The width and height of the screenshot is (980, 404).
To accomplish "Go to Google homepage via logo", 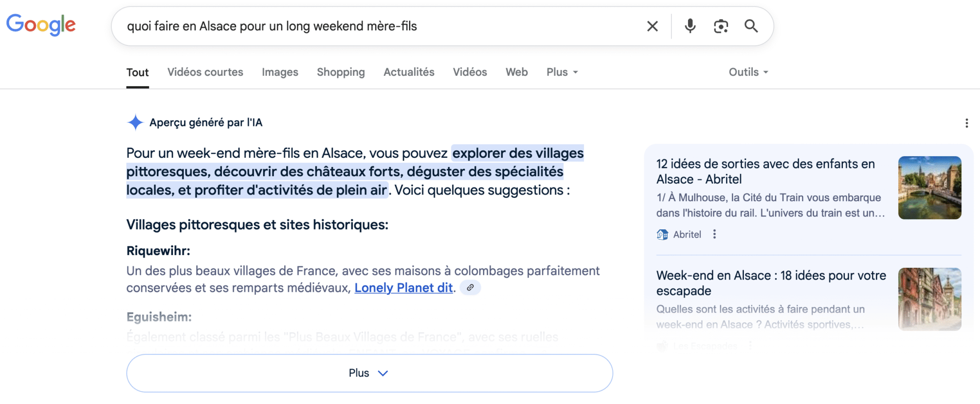I will [x=41, y=25].
